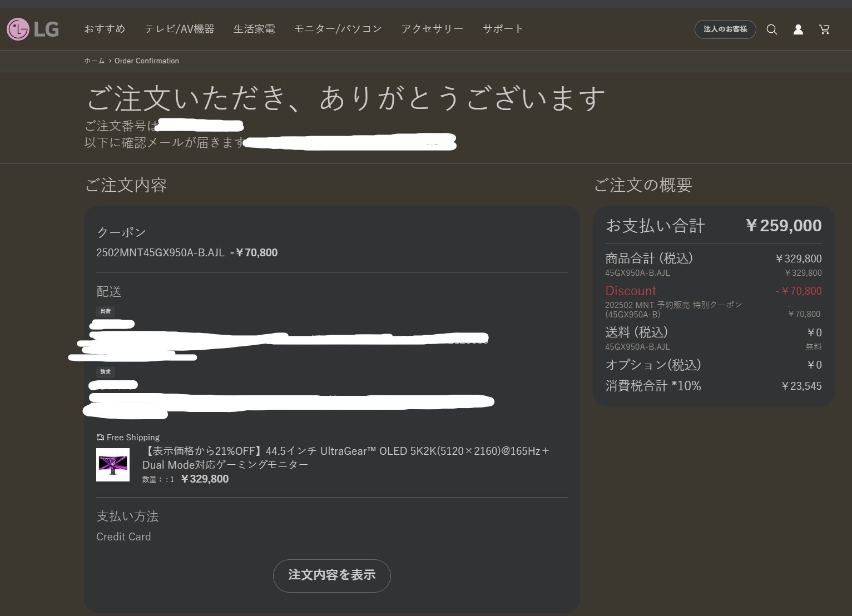Click the ¥259,000 payment total
Image resolution: width=852 pixels, height=616 pixels.
pyautogui.click(x=784, y=226)
